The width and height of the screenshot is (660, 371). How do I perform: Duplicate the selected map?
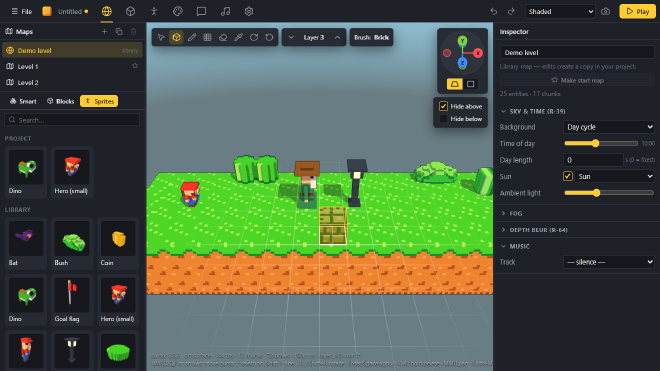click(119, 32)
